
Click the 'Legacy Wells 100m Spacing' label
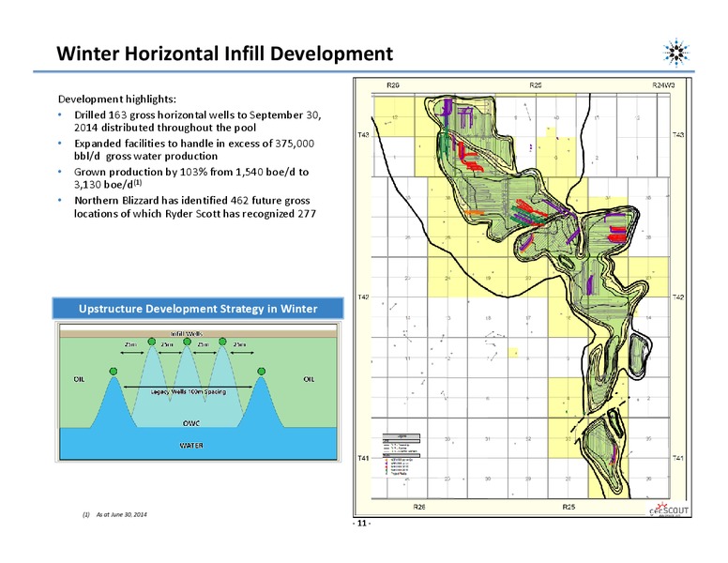coord(189,391)
